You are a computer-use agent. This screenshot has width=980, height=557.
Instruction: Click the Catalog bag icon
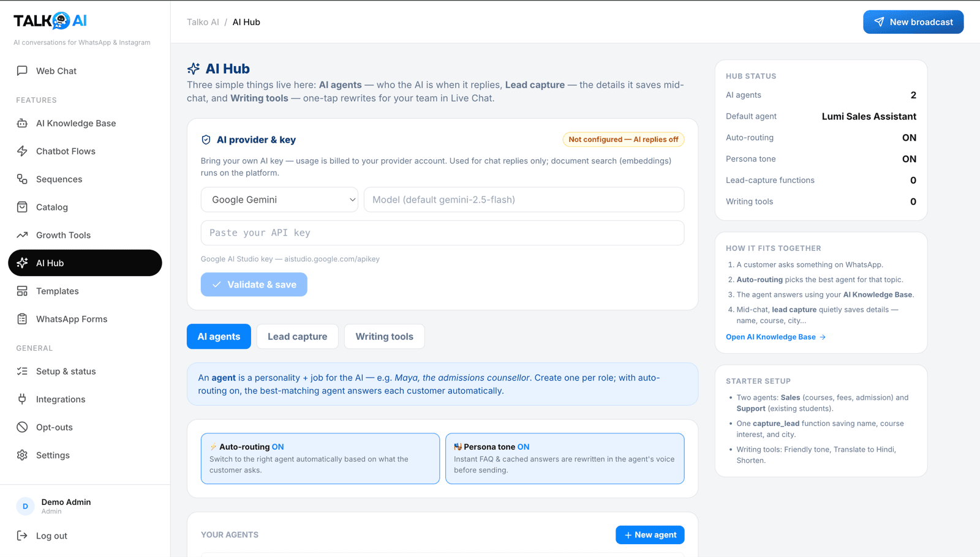pyautogui.click(x=22, y=207)
